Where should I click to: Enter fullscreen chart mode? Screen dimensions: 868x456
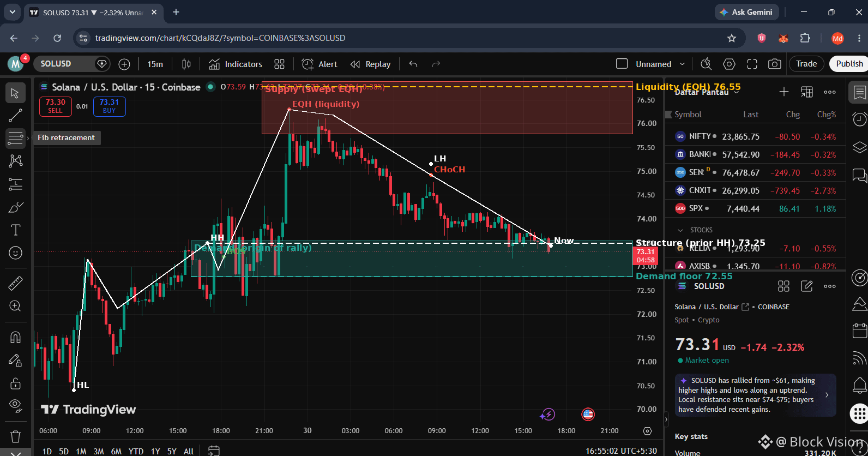click(x=752, y=64)
